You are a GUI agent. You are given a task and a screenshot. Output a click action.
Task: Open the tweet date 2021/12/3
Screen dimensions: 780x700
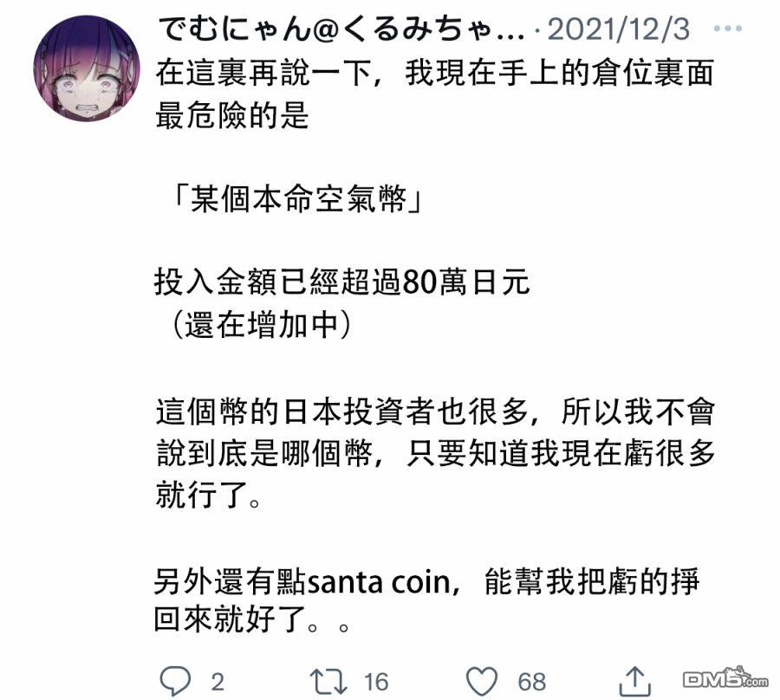[x=619, y=29]
